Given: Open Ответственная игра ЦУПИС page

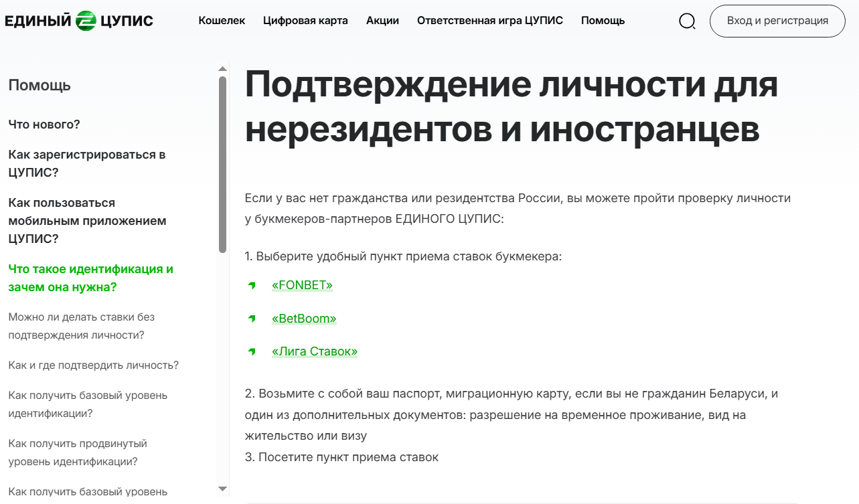Looking at the screenshot, I should click(x=490, y=21).
